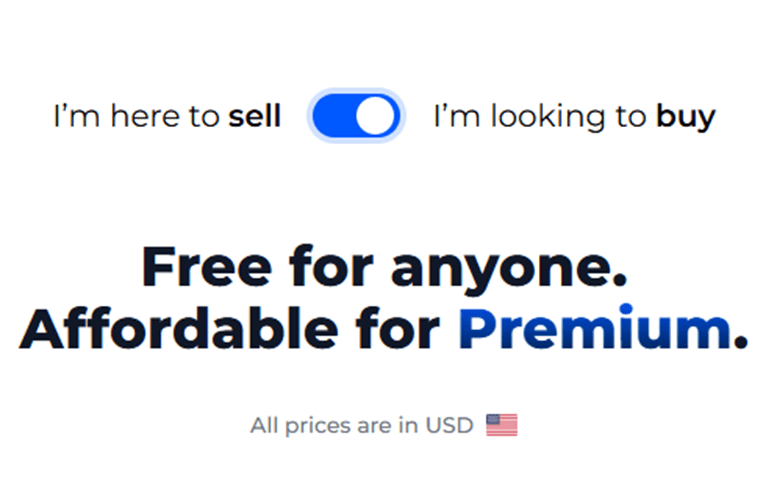Toggle the sell/buy switch
The image size is (777, 489).
click(x=356, y=117)
